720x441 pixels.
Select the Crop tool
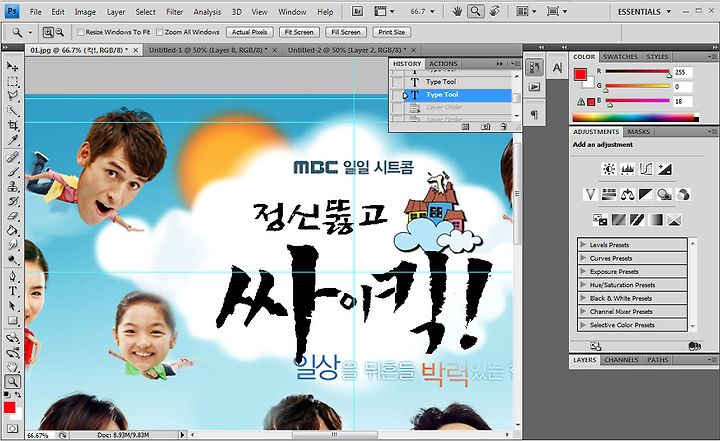(12, 125)
